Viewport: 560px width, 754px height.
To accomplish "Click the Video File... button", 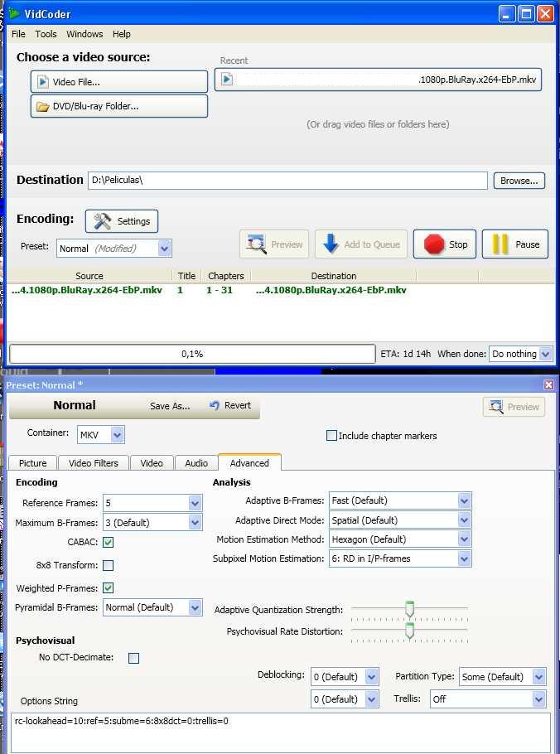I will [x=119, y=82].
